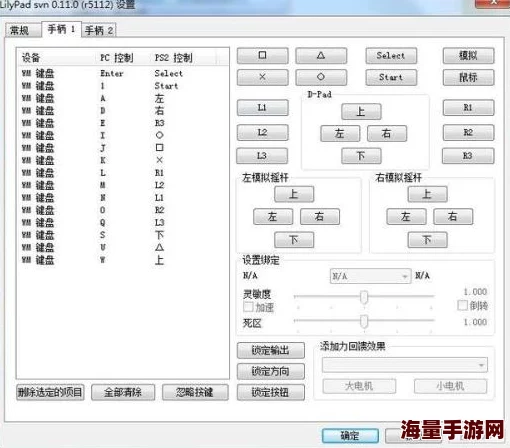This screenshot has height=448, width=510.
Task: Bind the R2 trigger button
Action: tap(468, 132)
